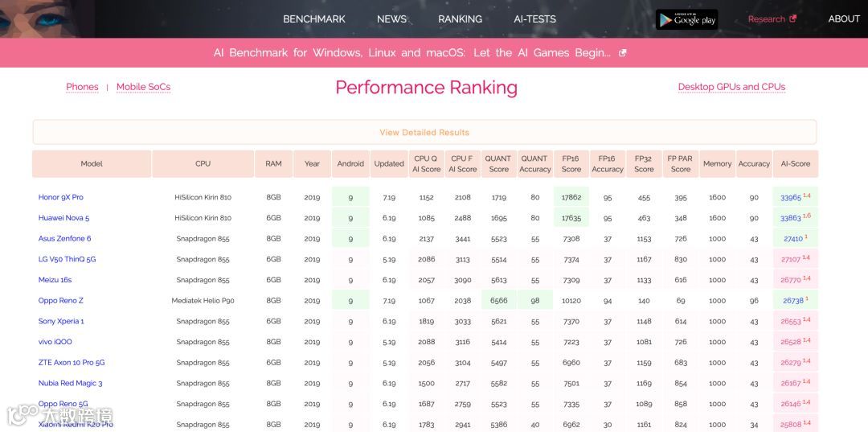Sort by CPU Q AI Score header
Image resolution: width=868 pixels, height=432 pixels.
[x=426, y=164]
